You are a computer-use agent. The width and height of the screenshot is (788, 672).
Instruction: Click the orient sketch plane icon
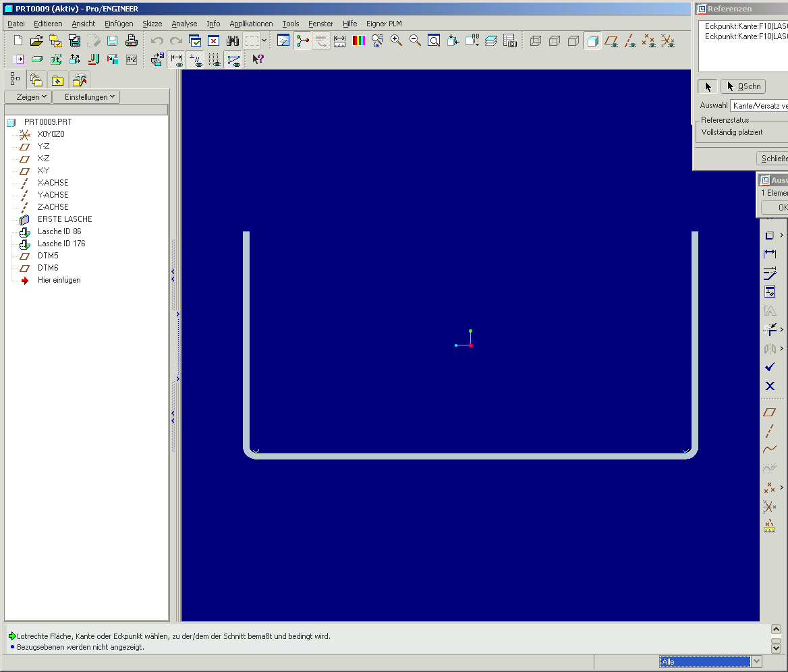(x=157, y=59)
